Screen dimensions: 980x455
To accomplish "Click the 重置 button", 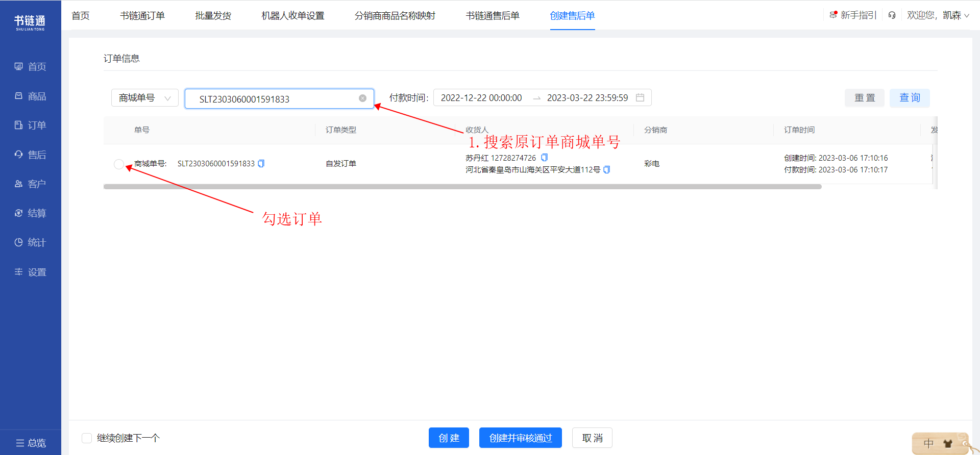I will pyautogui.click(x=865, y=98).
